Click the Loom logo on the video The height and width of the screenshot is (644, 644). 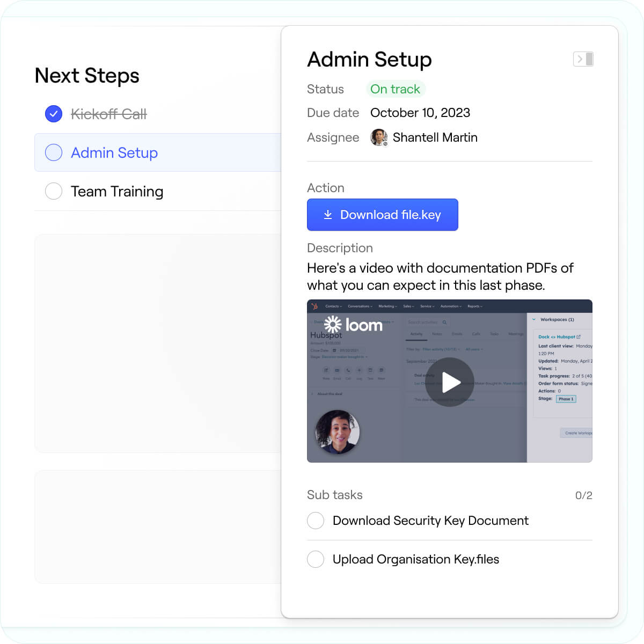[x=354, y=324]
